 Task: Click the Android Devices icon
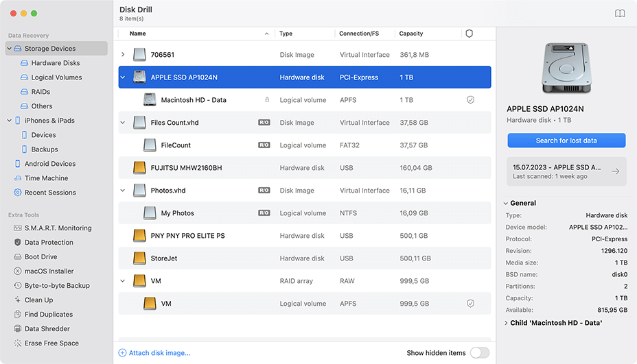(17, 164)
